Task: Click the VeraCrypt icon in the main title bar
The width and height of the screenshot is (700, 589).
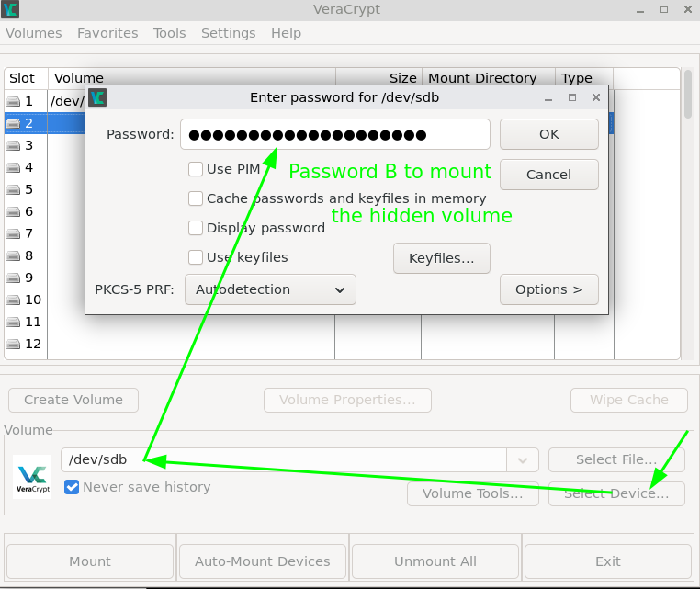Action: (x=10, y=9)
